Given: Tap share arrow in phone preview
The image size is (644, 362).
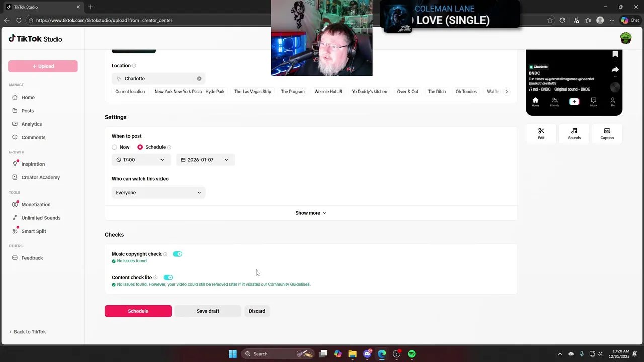Looking at the screenshot, I should (615, 70).
